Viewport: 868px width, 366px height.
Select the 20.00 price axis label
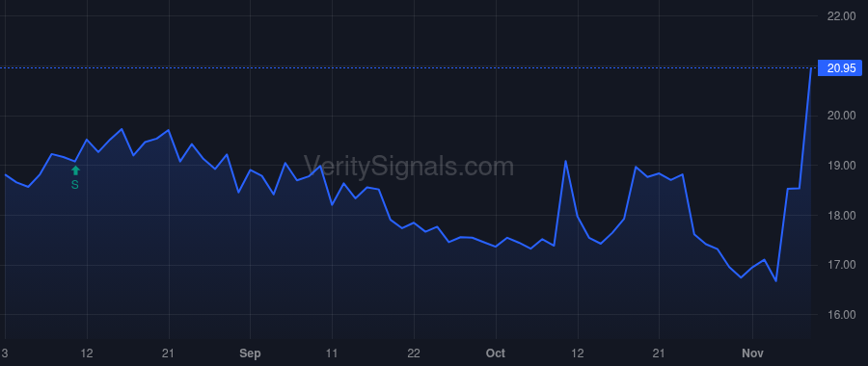tap(841, 116)
